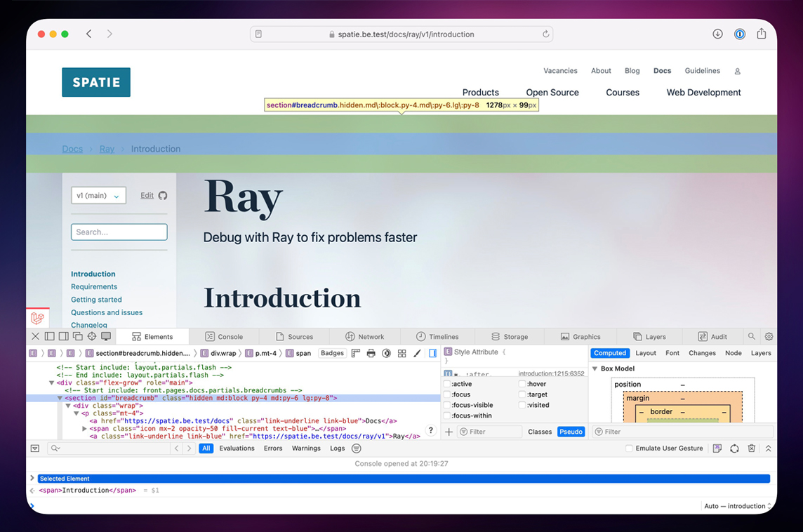The width and height of the screenshot is (803, 532).
Task: Enable the :hover pseudo-class checkbox
Action: tap(522, 384)
